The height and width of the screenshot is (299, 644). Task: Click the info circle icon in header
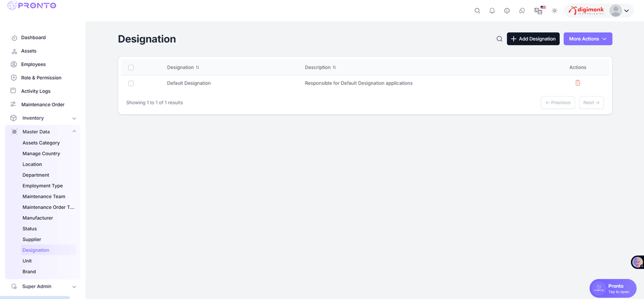click(507, 11)
